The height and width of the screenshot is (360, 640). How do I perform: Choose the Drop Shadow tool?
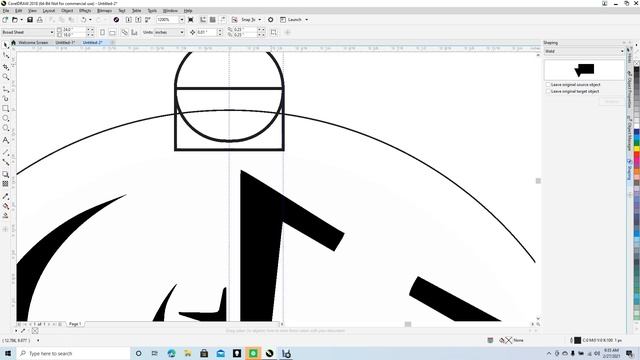pyautogui.click(x=6, y=174)
